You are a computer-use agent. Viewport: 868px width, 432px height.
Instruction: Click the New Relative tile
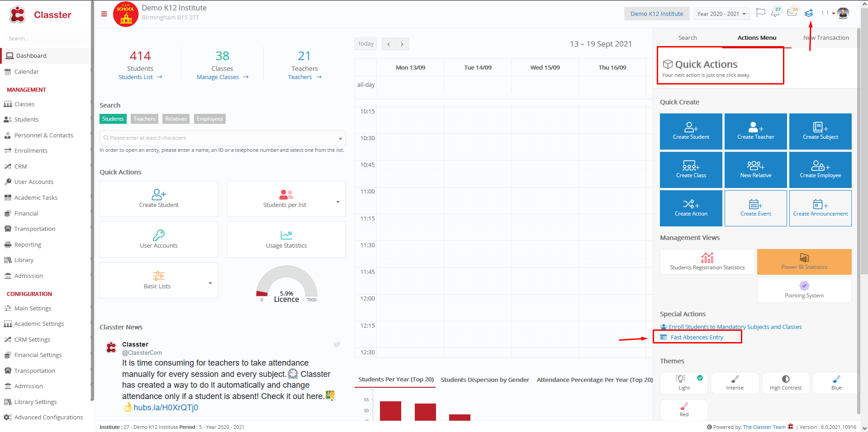pyautogui.click(x=755, y=169)
